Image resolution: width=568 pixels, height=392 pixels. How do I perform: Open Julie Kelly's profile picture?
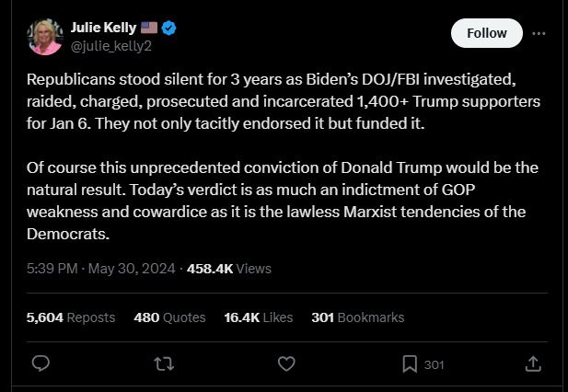(x=44, y=37)
